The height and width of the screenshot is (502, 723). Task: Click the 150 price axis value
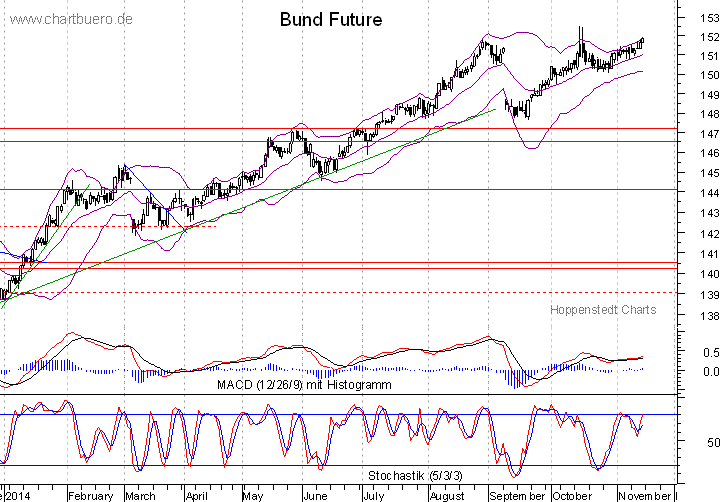click(x=710, y=75)
